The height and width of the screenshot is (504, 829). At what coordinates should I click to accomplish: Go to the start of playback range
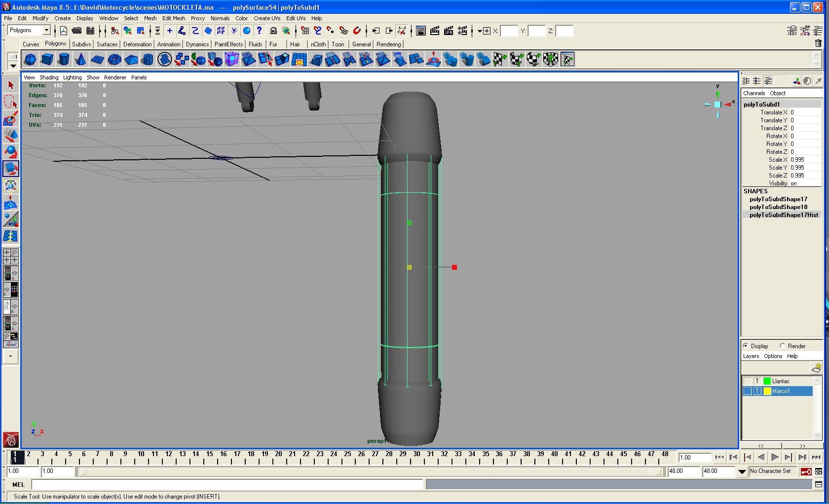[x=719, y=458]
